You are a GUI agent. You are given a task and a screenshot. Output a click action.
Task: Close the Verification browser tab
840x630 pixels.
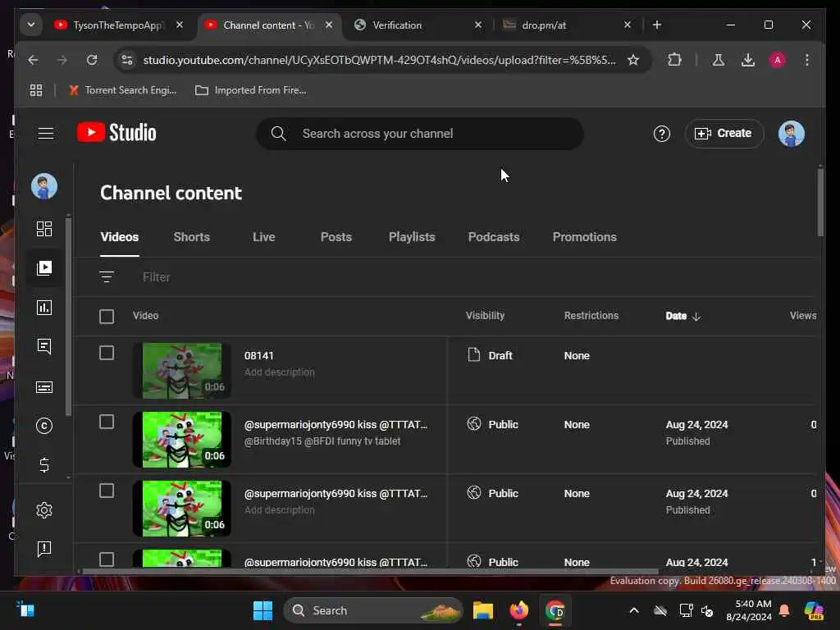[x=478, y=25]
